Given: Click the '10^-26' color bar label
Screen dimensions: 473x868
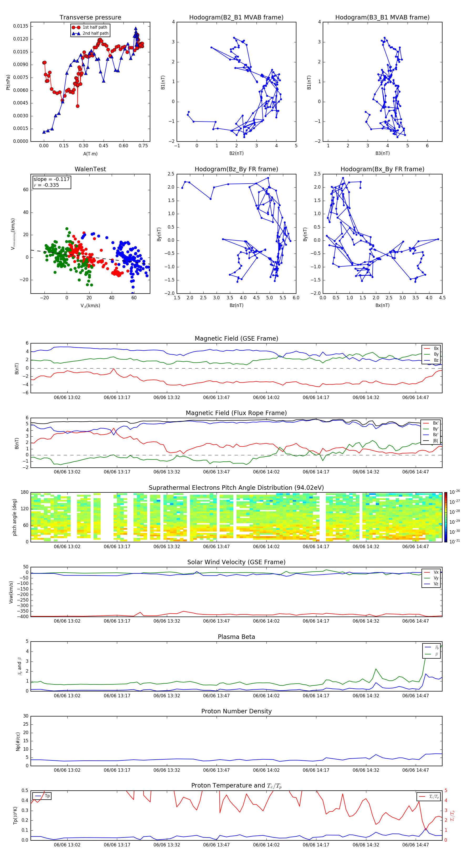Looking at the screenshot, I should (455, 492).
